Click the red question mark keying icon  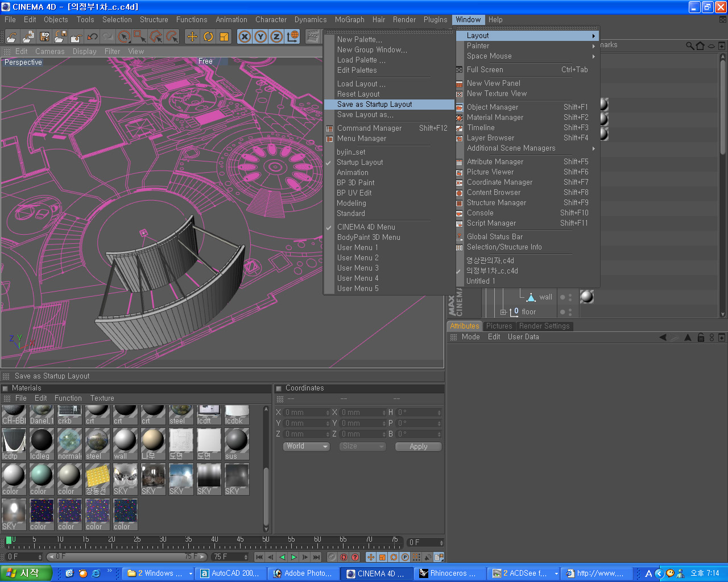click(355, 557)
